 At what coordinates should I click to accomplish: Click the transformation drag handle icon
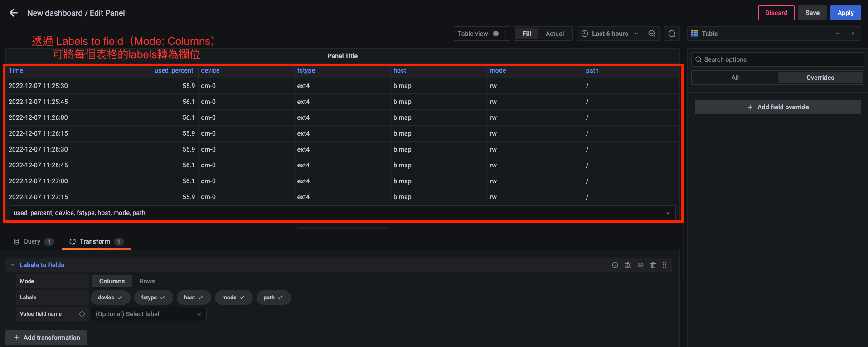click(664, 265)
